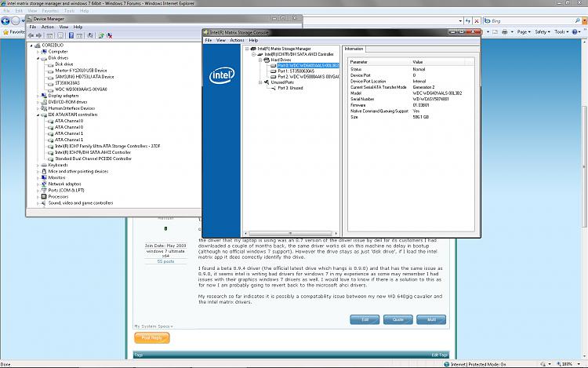Select the Information tab
The image size is (588, 368).
pos(354,49)
